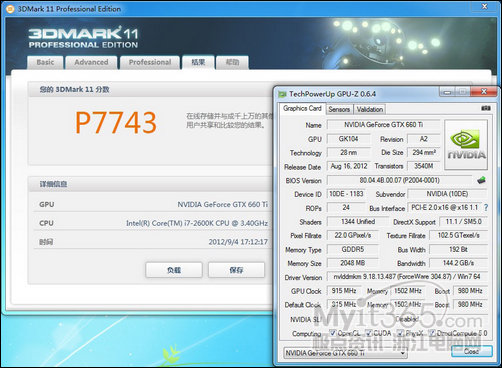The width and height of the screenshot is (502, 368).
Task: Select the 帮助 help tab in 3DMark
Action: click(232, 62)
